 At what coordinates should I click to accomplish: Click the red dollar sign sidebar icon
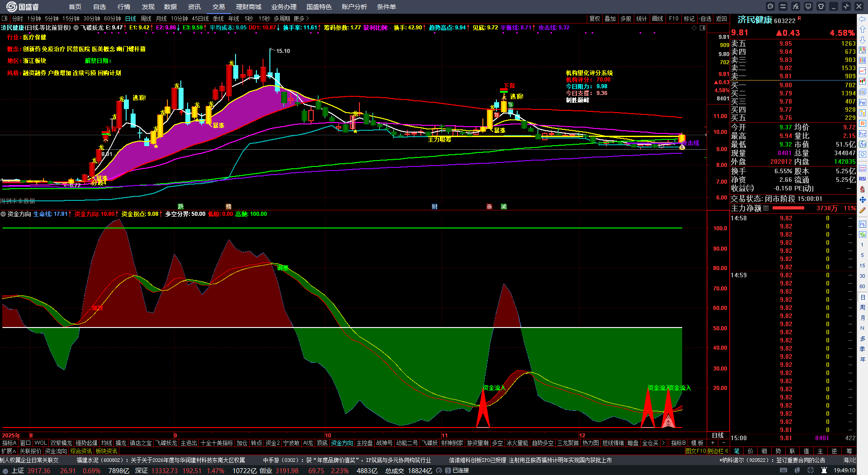click(x=863, y=189)
